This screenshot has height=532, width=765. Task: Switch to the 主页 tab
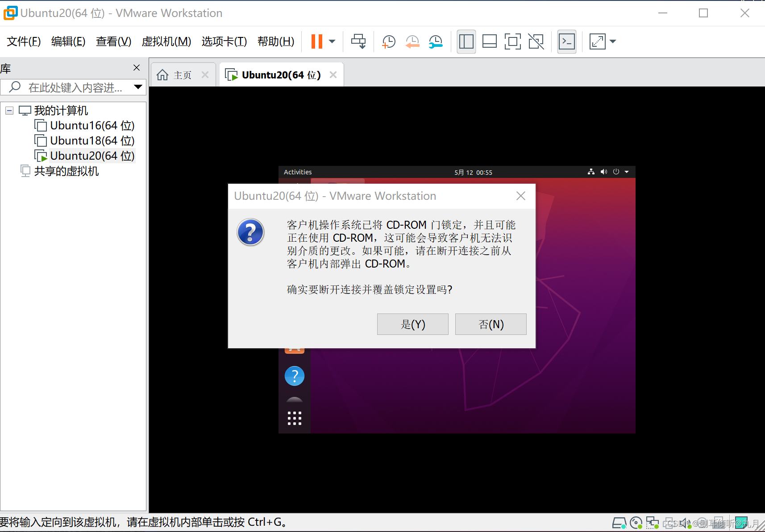[181, 74]
